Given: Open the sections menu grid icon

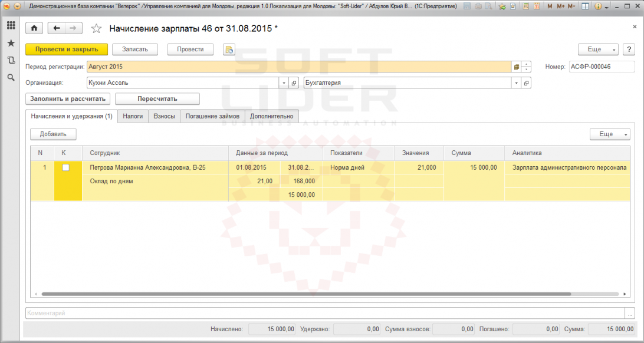Looking at the screenshot, I should [11, 25].
